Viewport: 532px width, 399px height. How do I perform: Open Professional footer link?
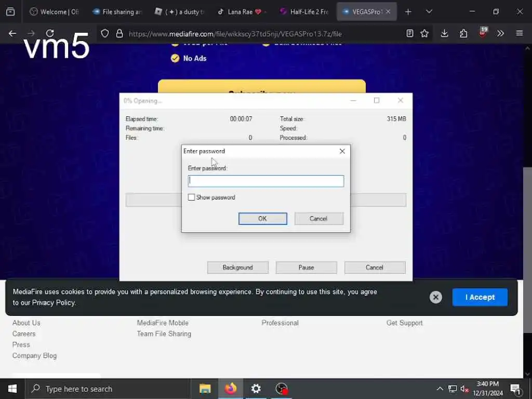pyautogui.click(x=280, y=323)
